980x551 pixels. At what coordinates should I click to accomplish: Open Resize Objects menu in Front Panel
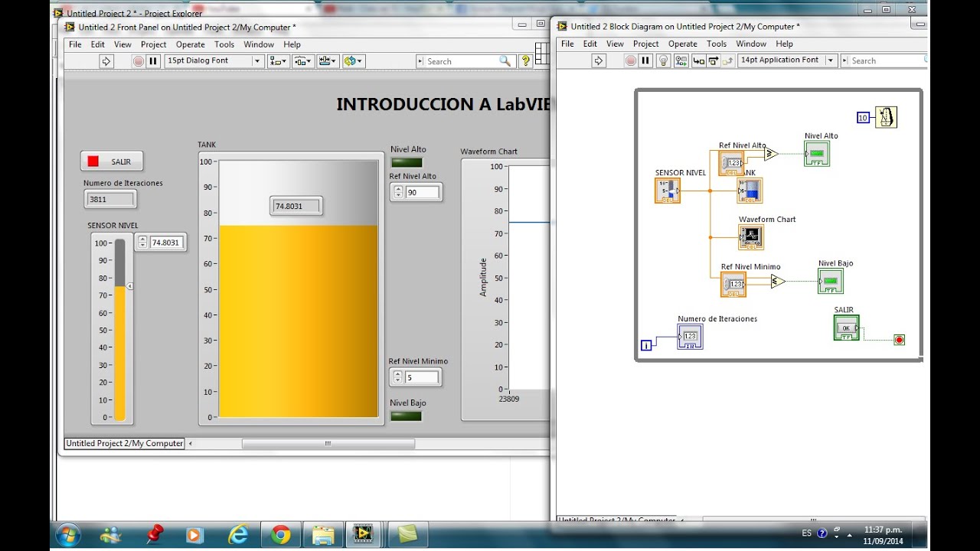(x=328, y=61)
